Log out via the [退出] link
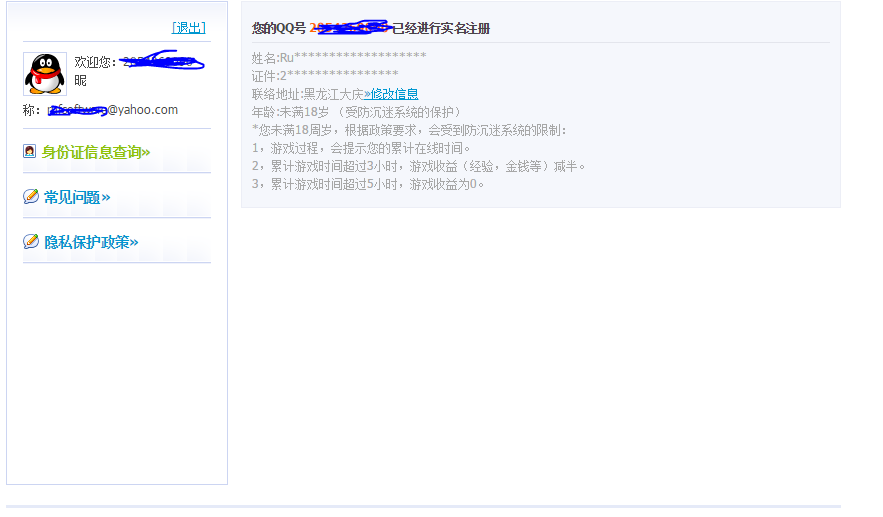883x517 pixels. [189, 28]
